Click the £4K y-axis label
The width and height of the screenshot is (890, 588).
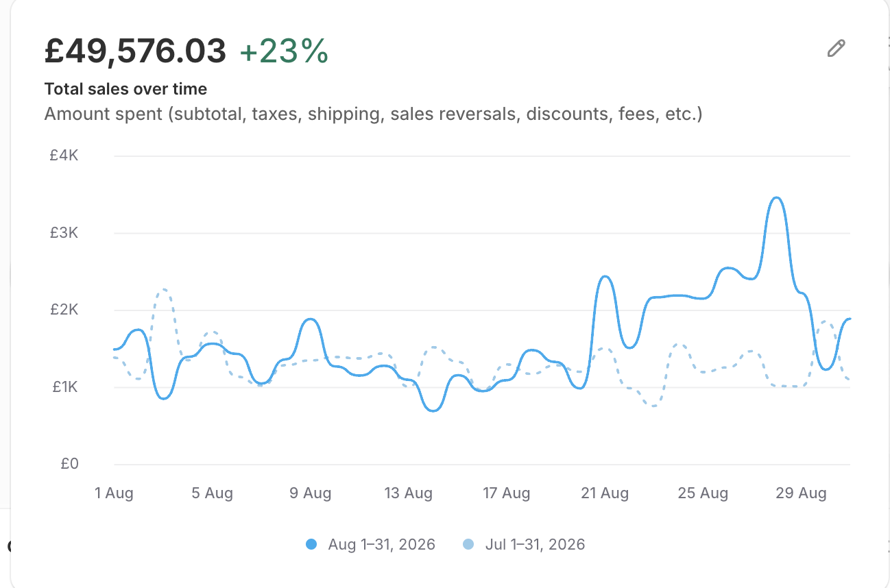point(64,156)
